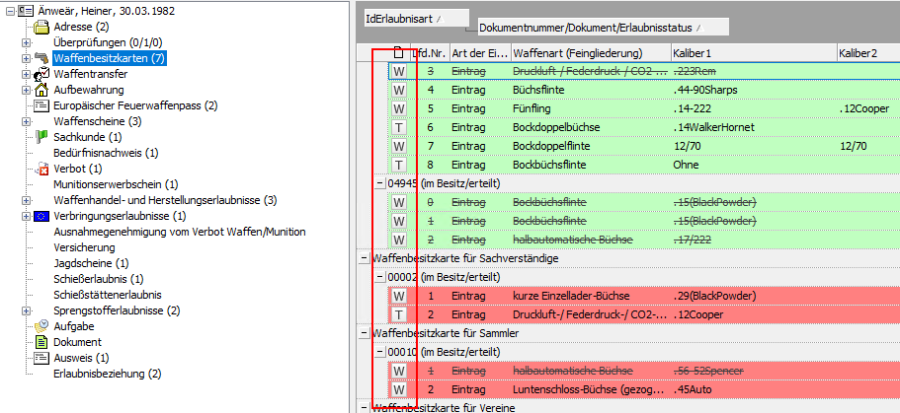This screenshot has height=413, width=900.
Task: Click the Aufbewahrung house icon
Action: coord(41,89)
